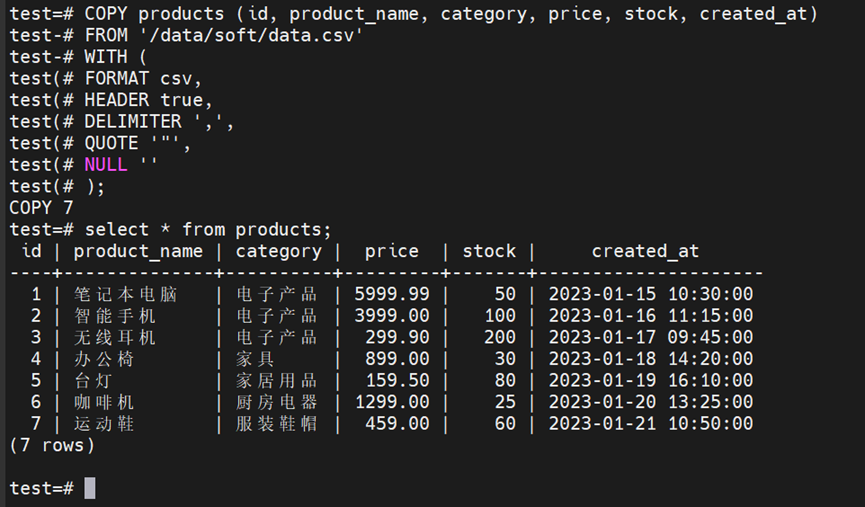Image resolution: width=865 pixels, height=507 pixels.
Task: Click the timestamp 2023-01-19 16:10:00
Action: (650, 381)
